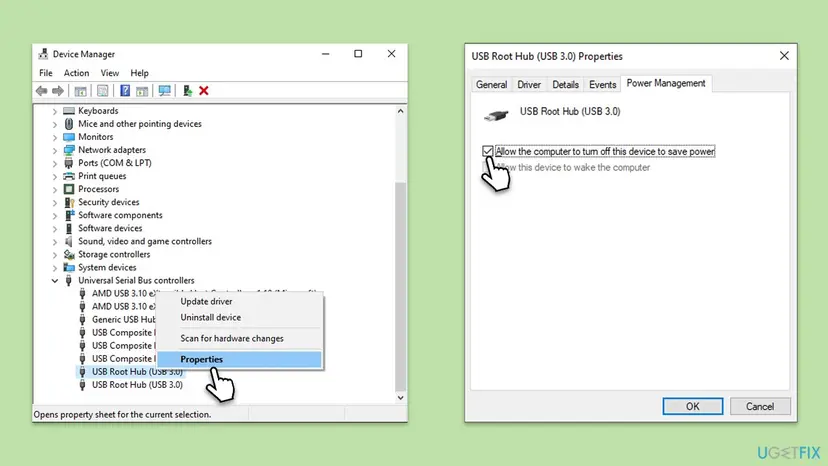Expand the Monitors node
Image resolution: width=828 pixels, height=466 pixels.
(x=54, y=137)
